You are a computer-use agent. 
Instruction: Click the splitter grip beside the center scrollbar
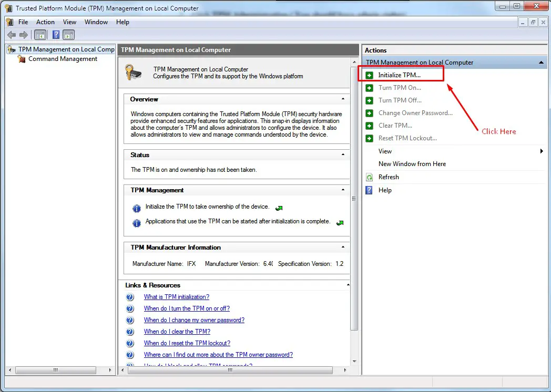tap(354, 199)
